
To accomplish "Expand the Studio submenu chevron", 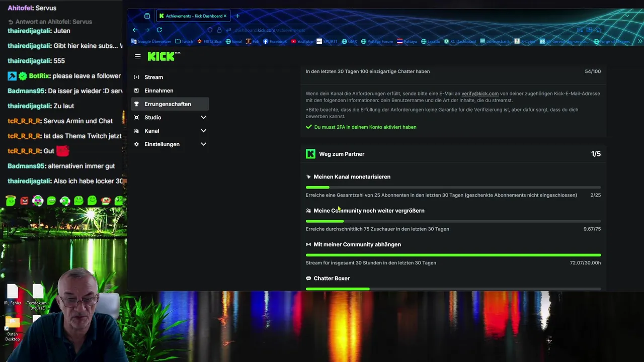I will pos(203,117).
